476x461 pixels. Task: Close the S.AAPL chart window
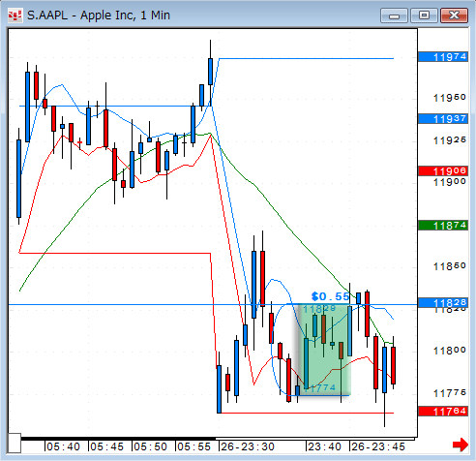pyautogui.click(x=454, y=15)
